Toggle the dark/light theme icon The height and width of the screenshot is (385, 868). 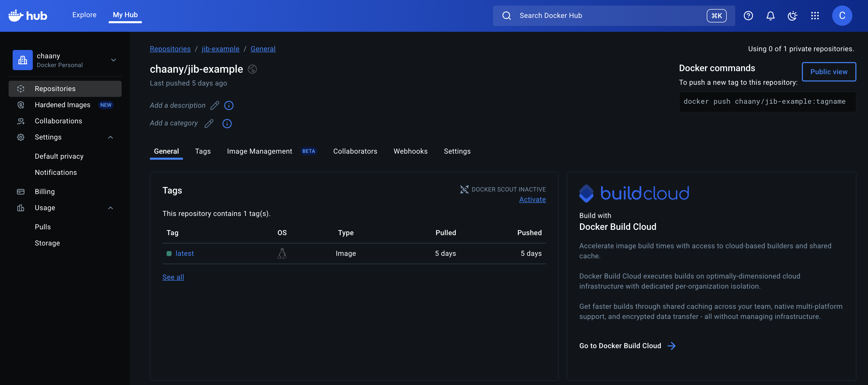pyautogui.click(x=793, y=15)
